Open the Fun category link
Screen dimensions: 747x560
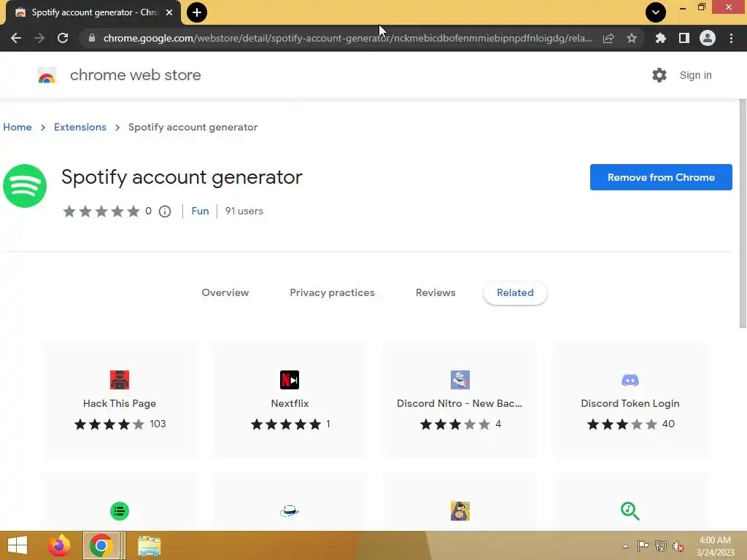coord(200,211)
